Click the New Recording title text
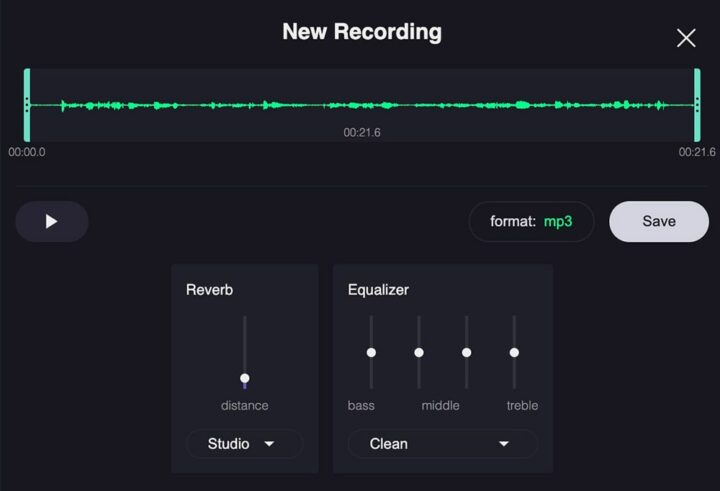Image resolution: width=720 pixels, height=491 pixels. pos(361,31)
